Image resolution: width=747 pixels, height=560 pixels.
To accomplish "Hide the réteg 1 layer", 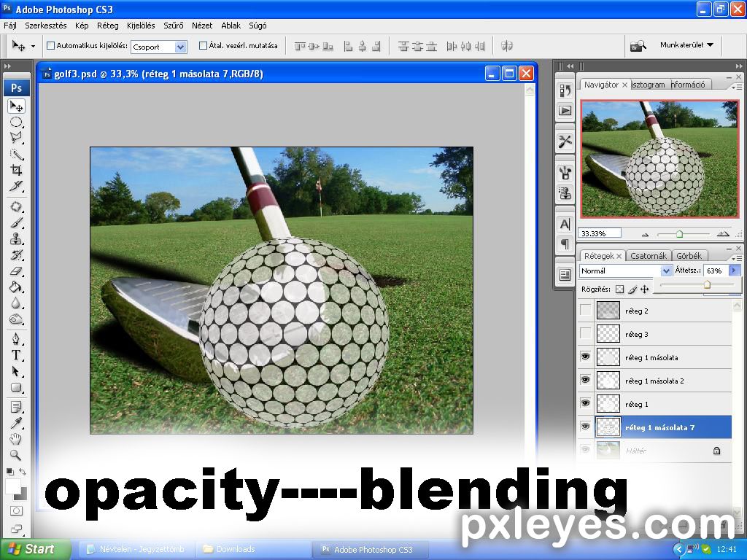I will point(586,403).
